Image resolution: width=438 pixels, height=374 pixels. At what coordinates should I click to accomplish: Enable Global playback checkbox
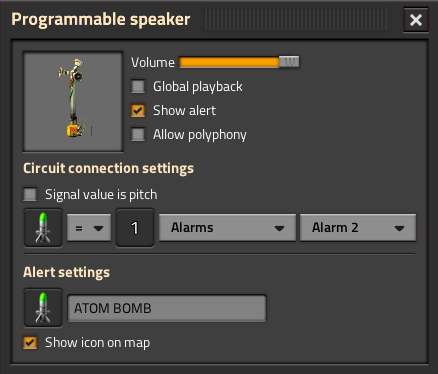pos(138,86)
